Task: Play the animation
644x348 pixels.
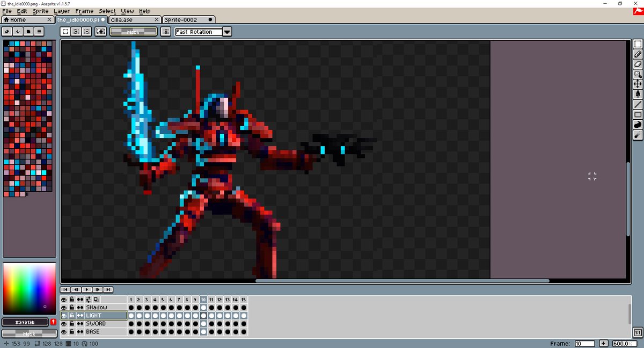Action: tap(87, 289)
